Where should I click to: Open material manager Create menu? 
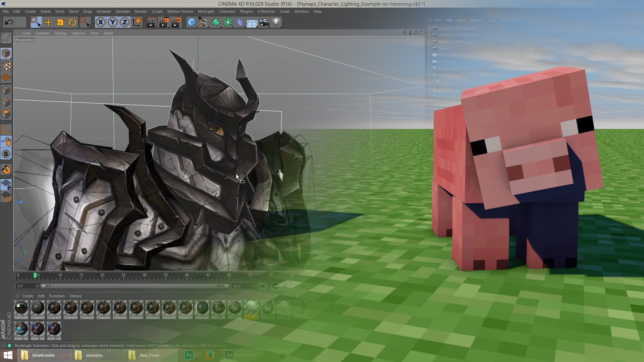[x=28, y=296]
